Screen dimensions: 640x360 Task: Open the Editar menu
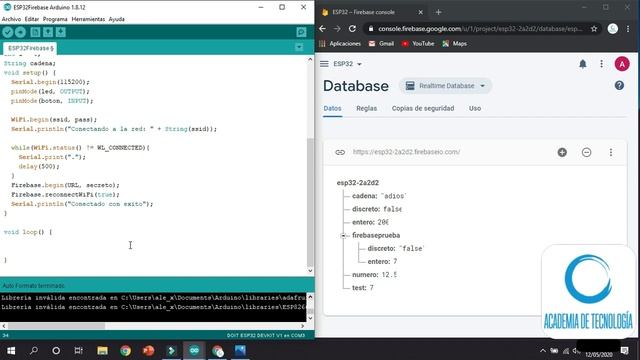[32, 19]
